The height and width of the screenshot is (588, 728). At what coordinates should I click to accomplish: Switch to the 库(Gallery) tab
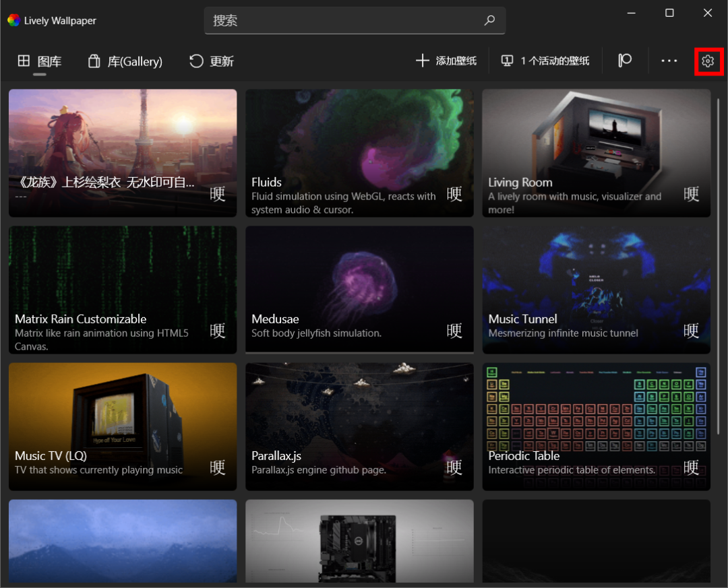pyautogui.click(x=125, y=61)
